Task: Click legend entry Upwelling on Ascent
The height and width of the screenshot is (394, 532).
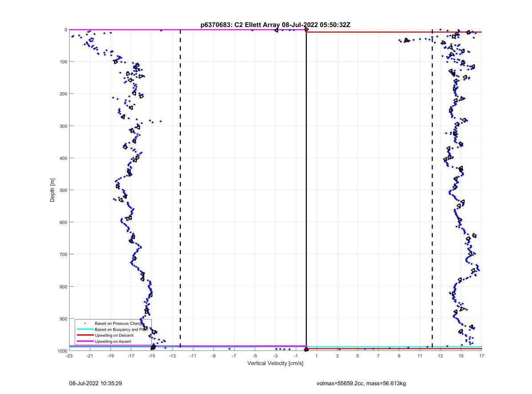Action: pyautogui.click(x=113, y=341)
